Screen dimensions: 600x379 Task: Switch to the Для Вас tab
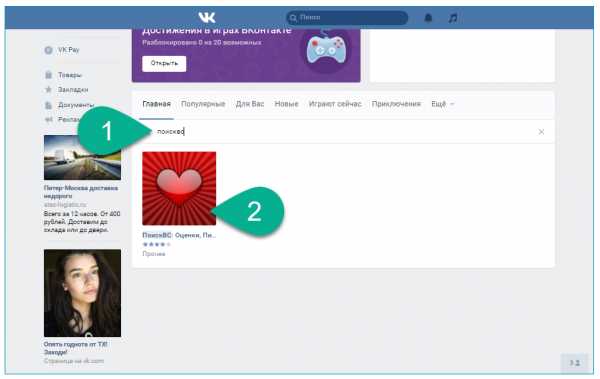250,104
